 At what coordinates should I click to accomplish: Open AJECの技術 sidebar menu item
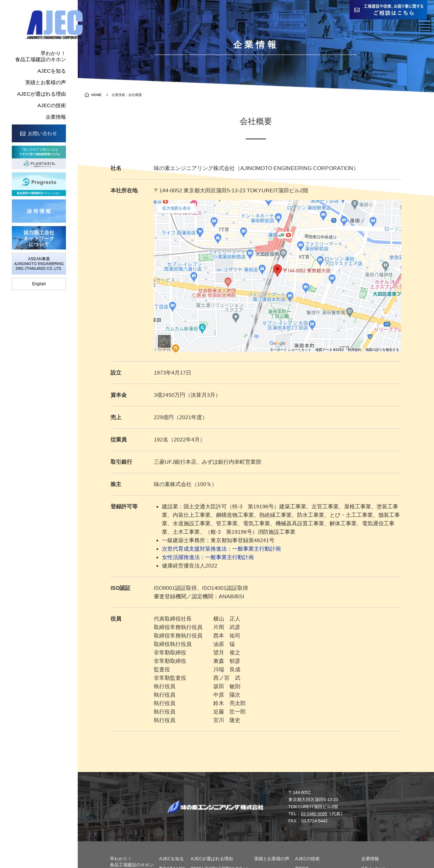click(51, 105)
